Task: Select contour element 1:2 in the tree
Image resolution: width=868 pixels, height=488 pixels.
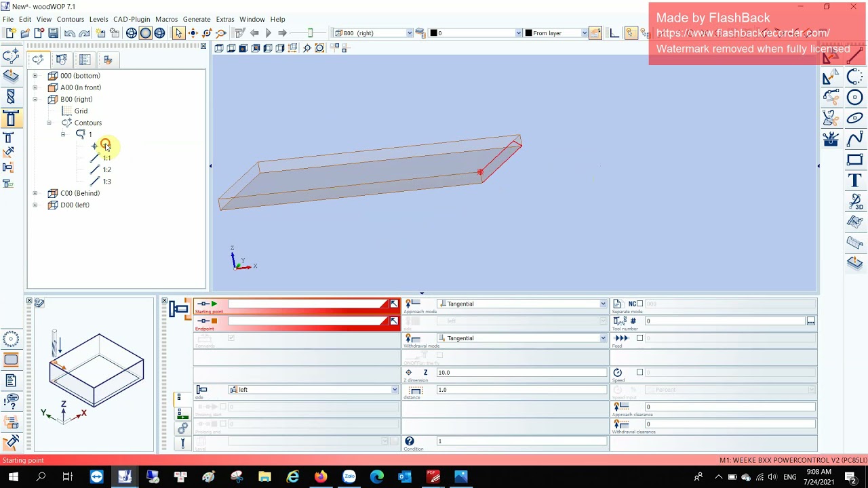Action: [106, 169]
